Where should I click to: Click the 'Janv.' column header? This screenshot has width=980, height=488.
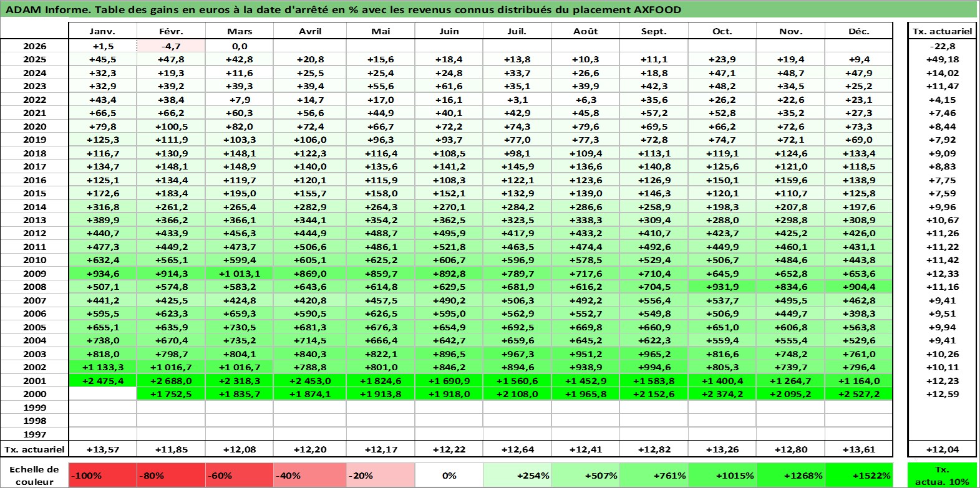(x=102, y=31)
